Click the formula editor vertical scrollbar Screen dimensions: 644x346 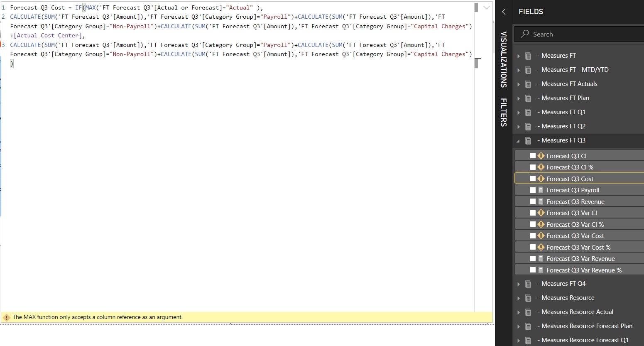(x=476, y=7)
